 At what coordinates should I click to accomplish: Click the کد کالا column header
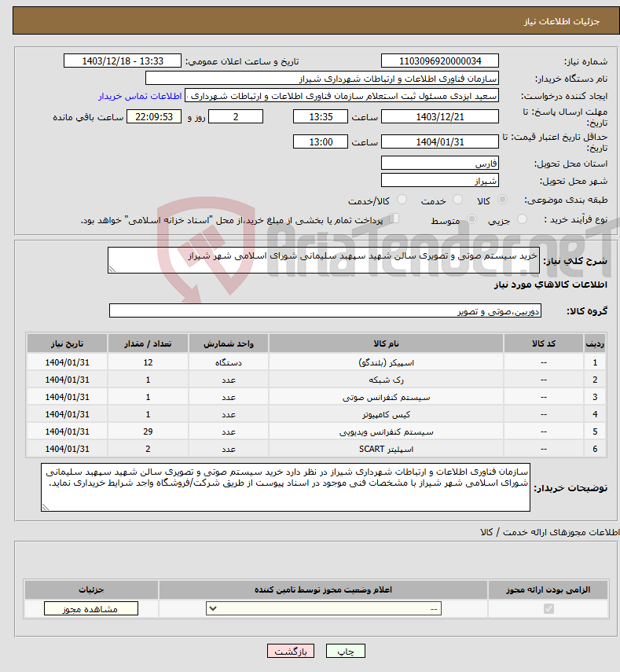coord(544,343)
